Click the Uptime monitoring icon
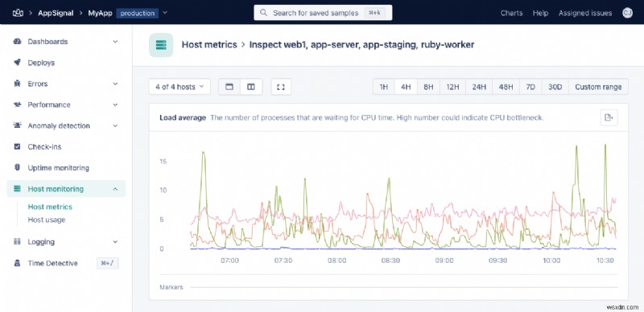644x312 pixels. click(17, 167)
